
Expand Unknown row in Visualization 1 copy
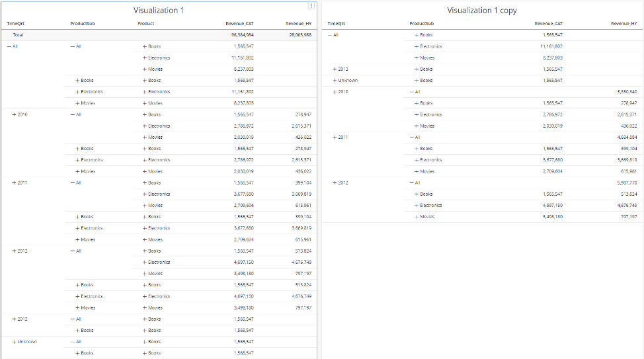pyautogui.click(x=335, y=81)
